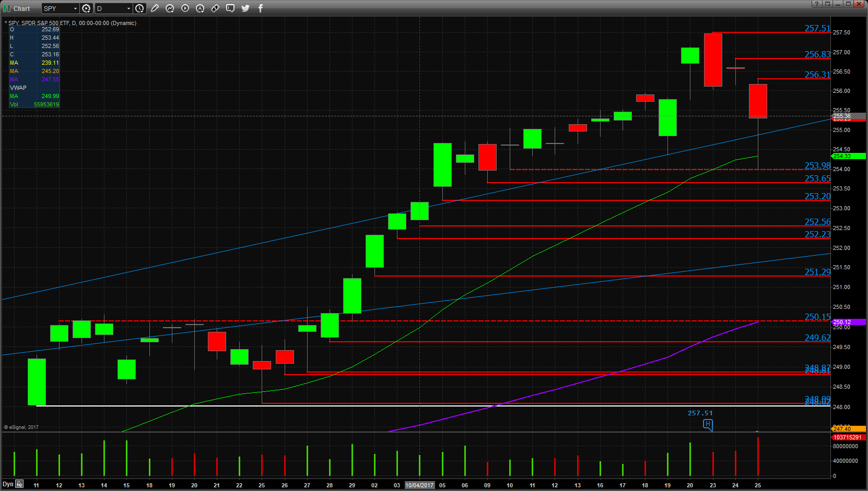This screenshot has height=491, width=868.
Task: Click the 252.56 line label
Action: click(x=817, y=222)
